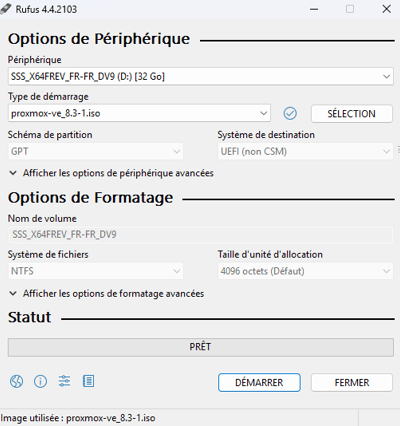Show the log viewer icon
The image size is (400, 426).
[88, 381]
